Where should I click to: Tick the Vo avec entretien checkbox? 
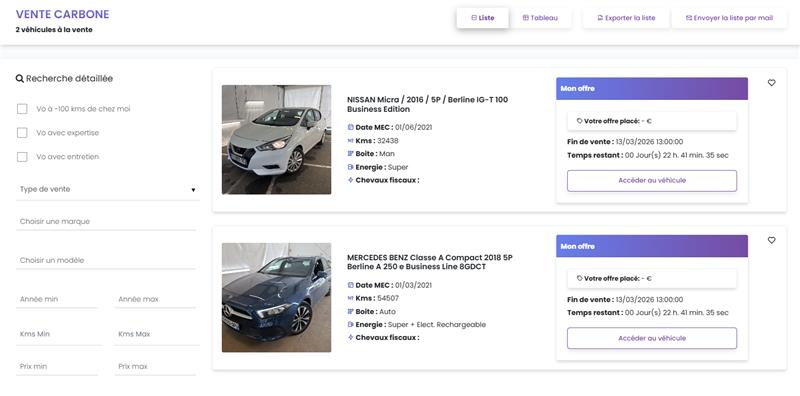click(22, 157)
